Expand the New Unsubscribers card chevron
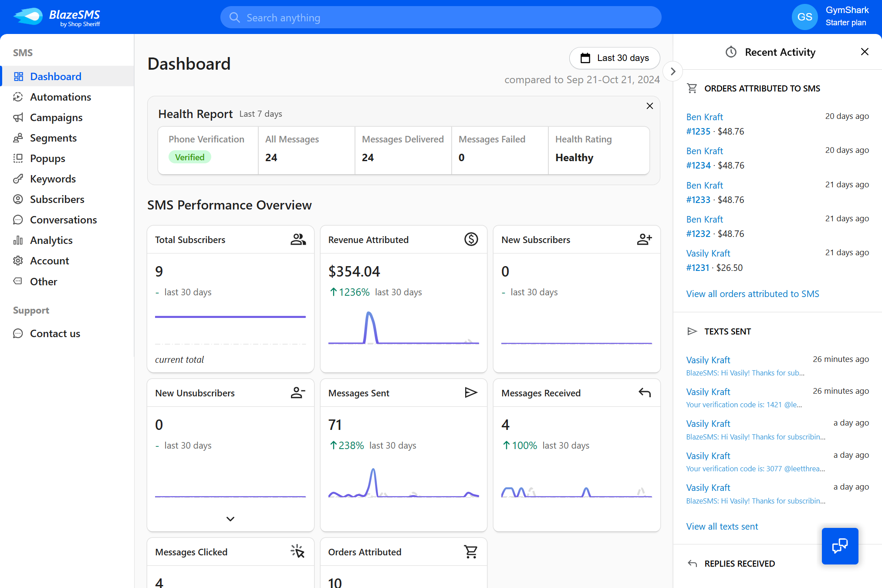The width and height of the screenshot is (882, 588). (x=230, y=519)
